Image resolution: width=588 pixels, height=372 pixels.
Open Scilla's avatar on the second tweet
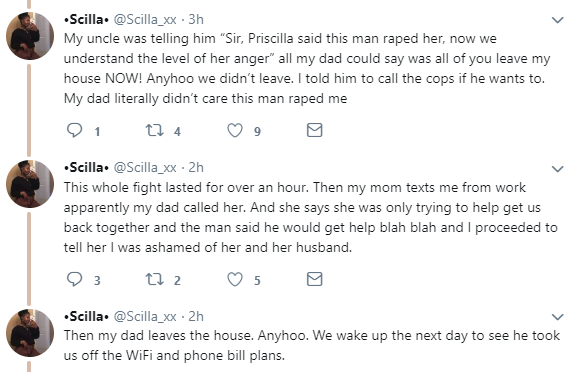coord(30,184)
